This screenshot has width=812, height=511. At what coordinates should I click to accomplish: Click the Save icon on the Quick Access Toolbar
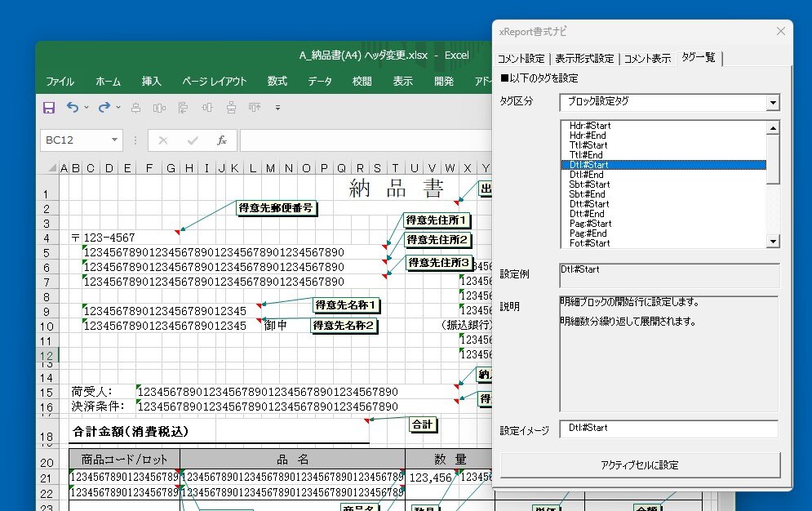pos(49,108)
